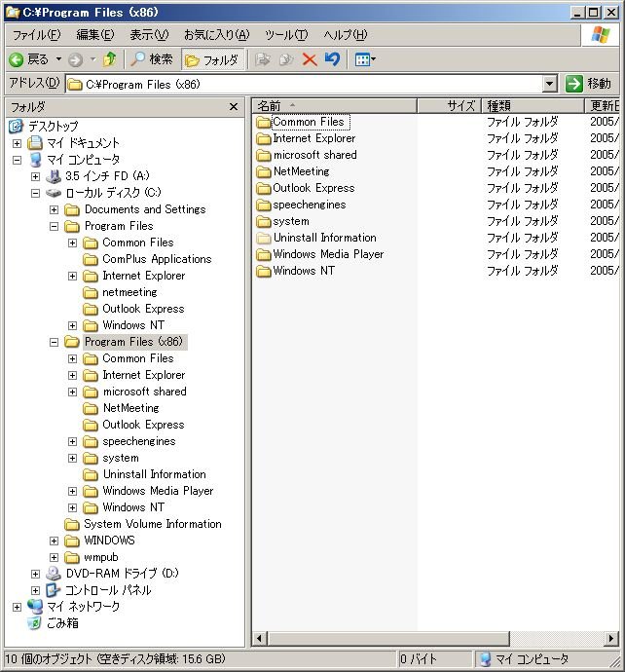625x672 pixels.
Task: Select system folder icon in file list
Action: pos(264,222)
